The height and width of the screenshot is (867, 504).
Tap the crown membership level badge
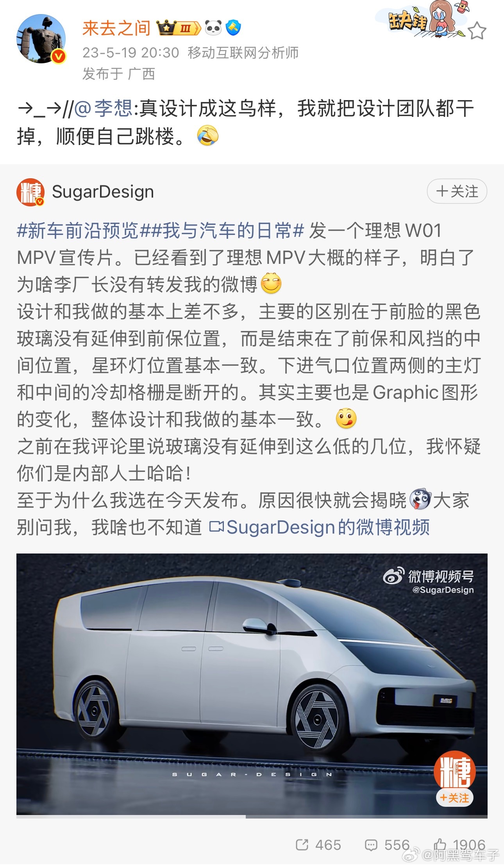179,28
